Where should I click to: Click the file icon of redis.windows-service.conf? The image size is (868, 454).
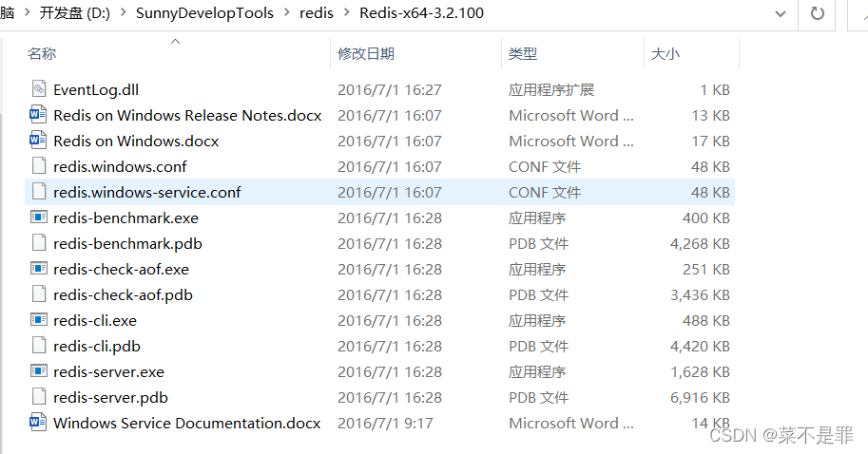click(x=39, y=192)
